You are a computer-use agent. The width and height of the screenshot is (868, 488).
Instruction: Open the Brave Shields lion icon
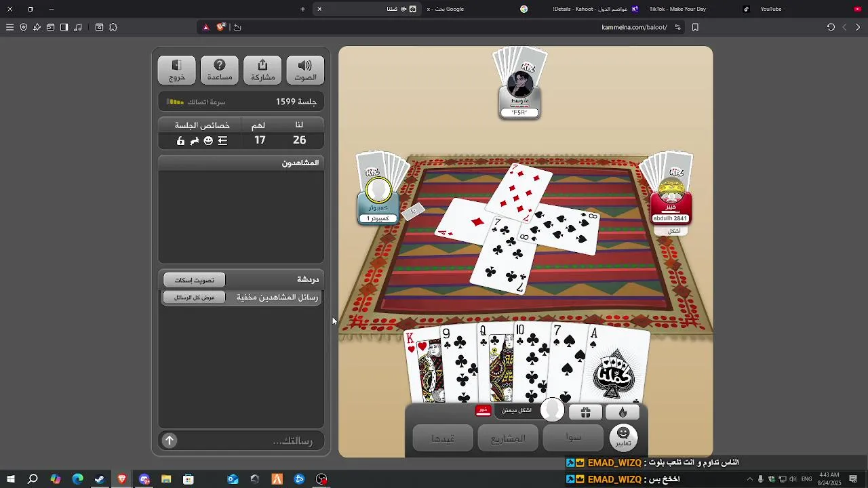(220, 27)
